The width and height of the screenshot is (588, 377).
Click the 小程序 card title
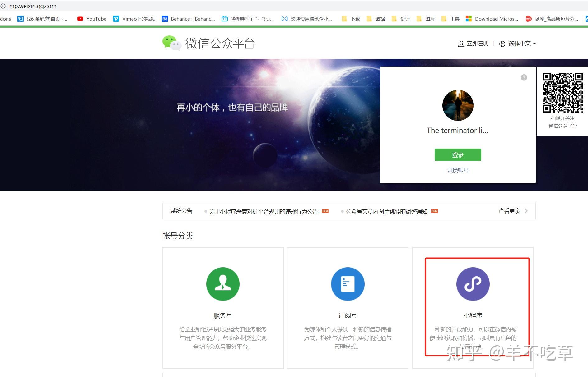[x=473, y=315]
